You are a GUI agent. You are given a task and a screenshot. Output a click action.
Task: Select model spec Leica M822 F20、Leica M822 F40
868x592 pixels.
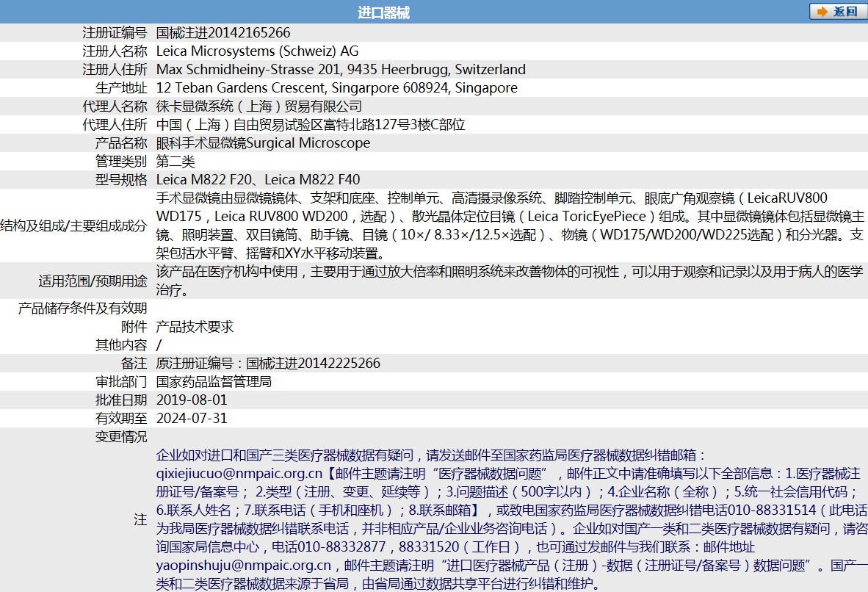(x=258, y=179)
